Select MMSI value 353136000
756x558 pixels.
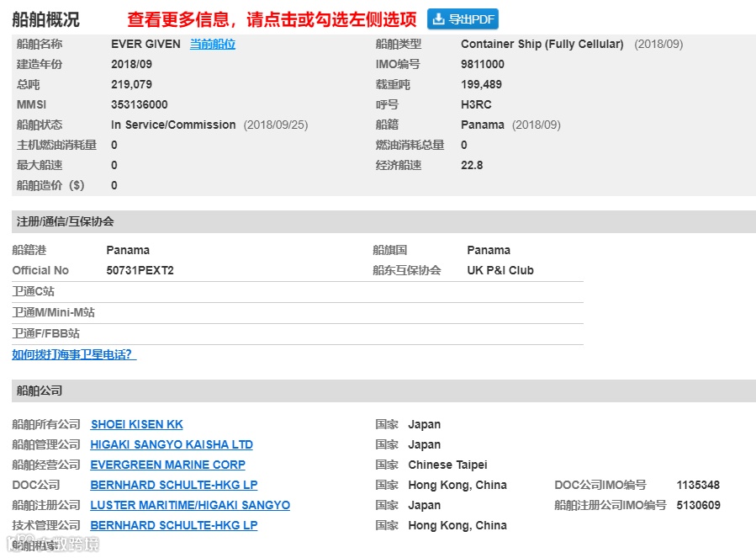(x=140, y=104)
